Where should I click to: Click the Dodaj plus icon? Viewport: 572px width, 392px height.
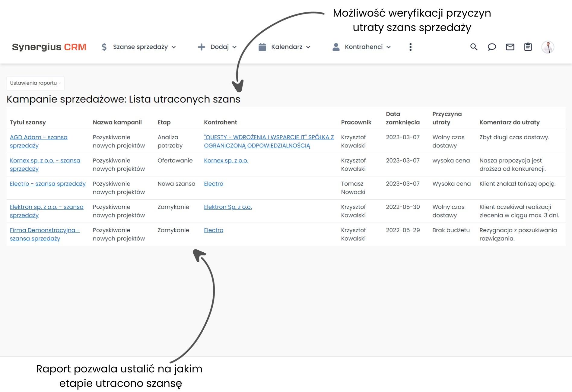tap(201, 47)
